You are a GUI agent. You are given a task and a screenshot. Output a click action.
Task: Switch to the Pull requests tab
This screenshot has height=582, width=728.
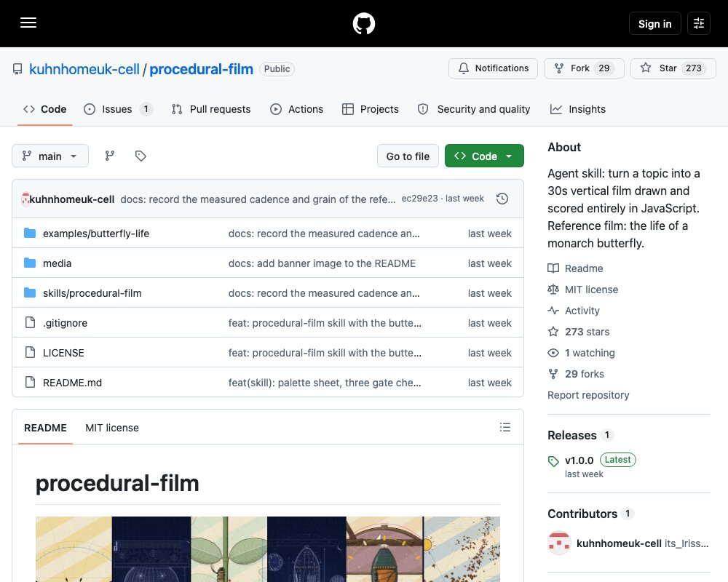(211, 109)
